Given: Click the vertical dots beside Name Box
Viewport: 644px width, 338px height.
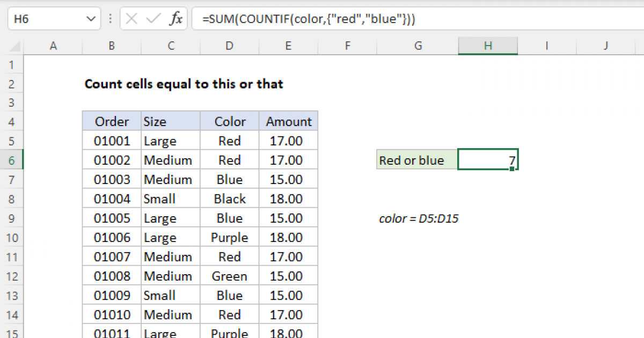Looking at the screenshot, I should pyautogui.click(x=109, y=19).
